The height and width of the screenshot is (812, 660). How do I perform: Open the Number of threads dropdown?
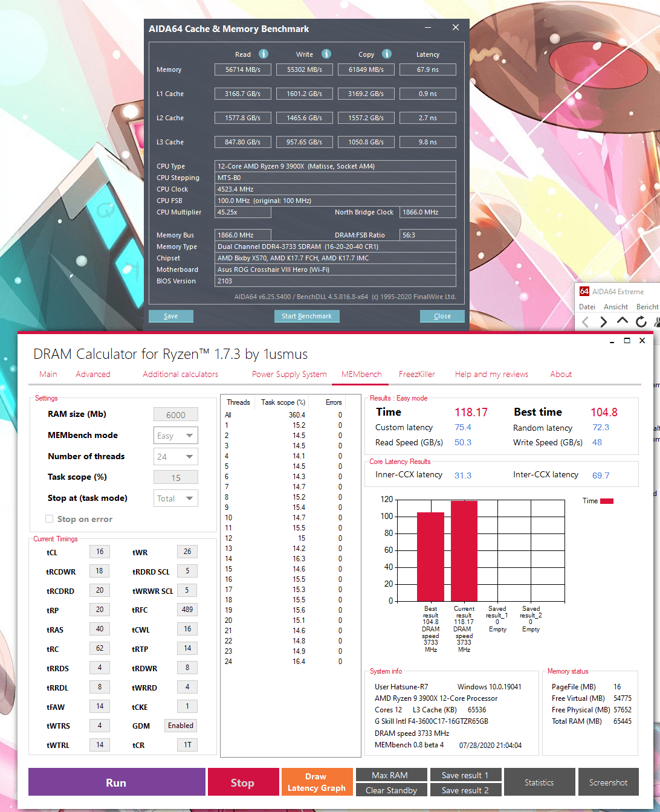176,457
